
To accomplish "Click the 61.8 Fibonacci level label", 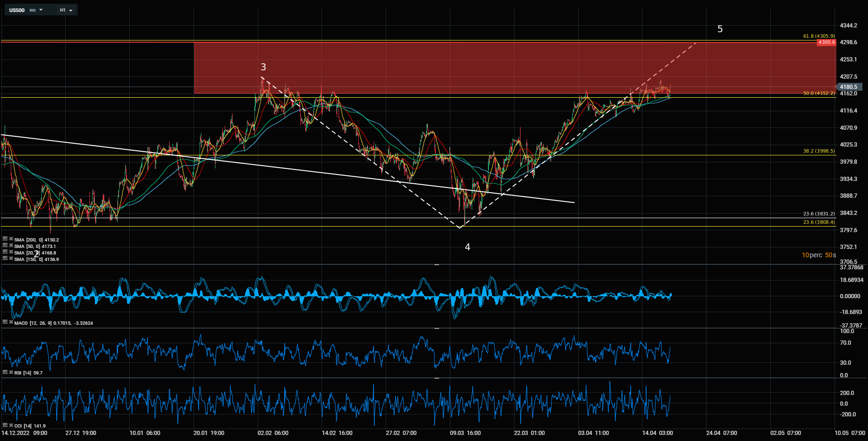I will 819,36.
